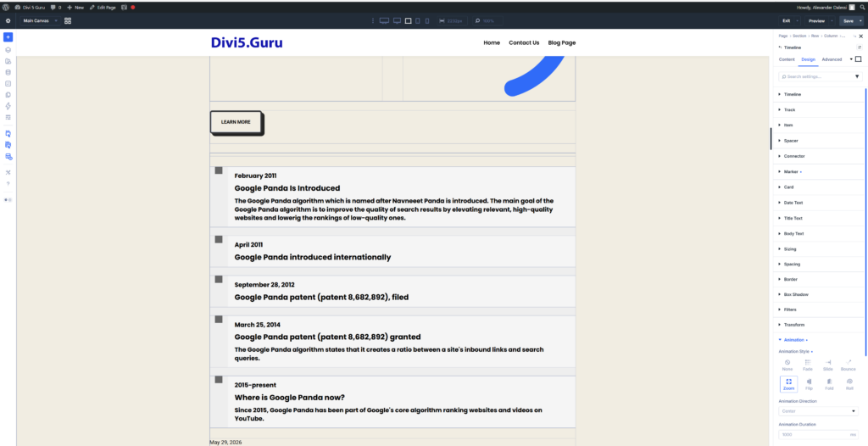Choose Fold animation style
This screenshot has width=868, height=446.
(x=829, y=384)
